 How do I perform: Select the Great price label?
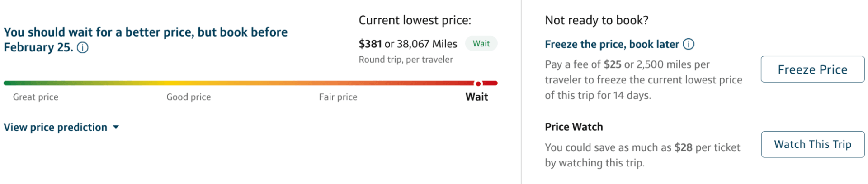(x=36, y=97)
